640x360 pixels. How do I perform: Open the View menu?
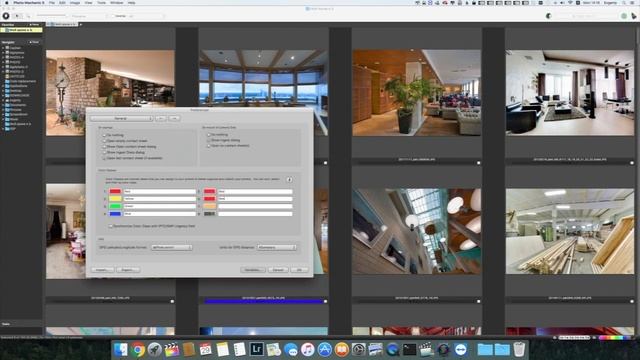pos(88,3)
